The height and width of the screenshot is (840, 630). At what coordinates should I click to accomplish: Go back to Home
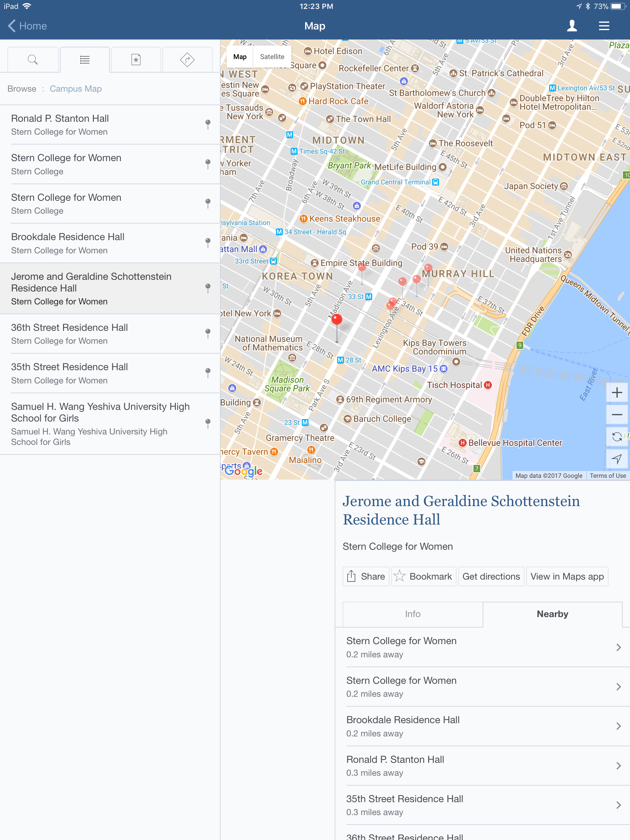(x=27, y=26)
